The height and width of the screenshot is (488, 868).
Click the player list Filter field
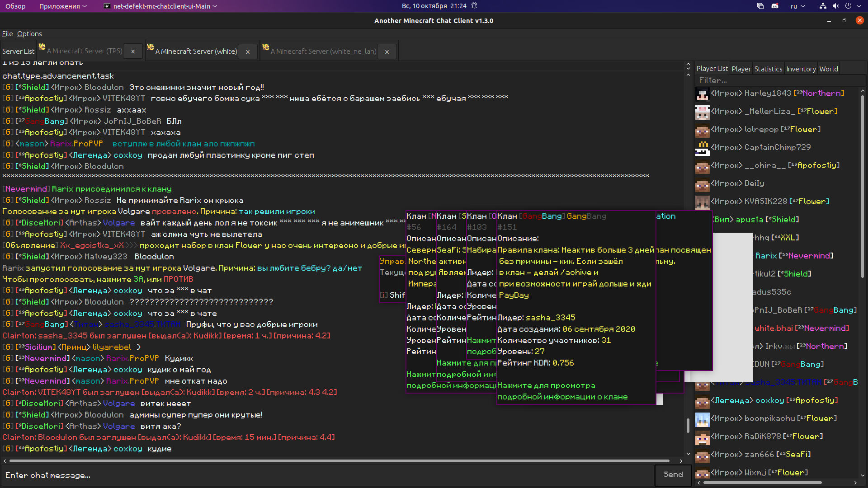[780, 80]
